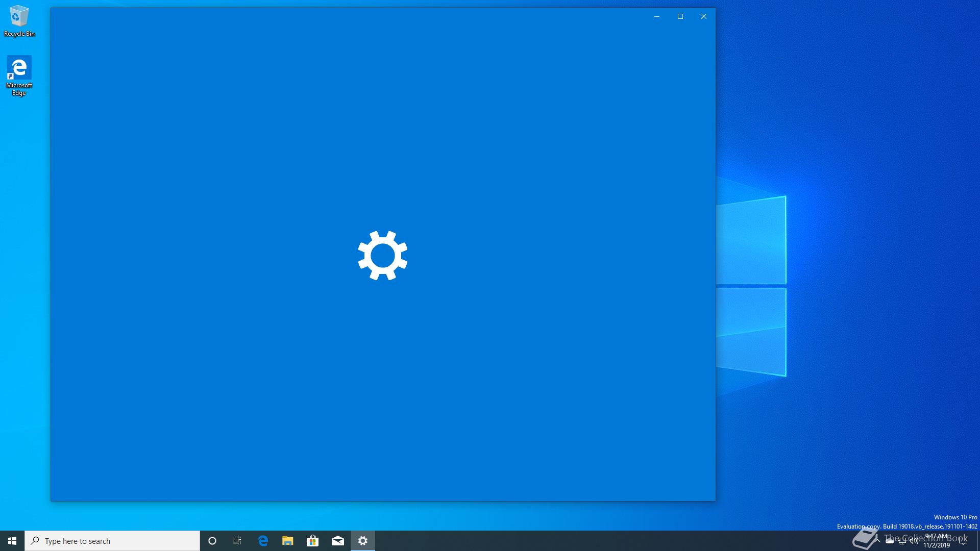980x551 pixels.
Task: Open the volume speaker tray icon
Action: tap(914, 541)
